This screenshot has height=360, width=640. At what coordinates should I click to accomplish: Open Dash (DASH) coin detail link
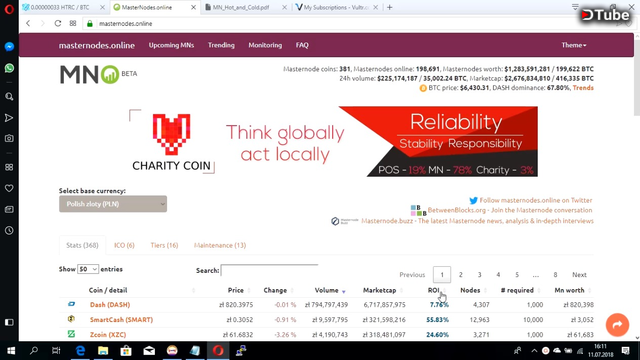pyautogui.click(x=110, y=304)
